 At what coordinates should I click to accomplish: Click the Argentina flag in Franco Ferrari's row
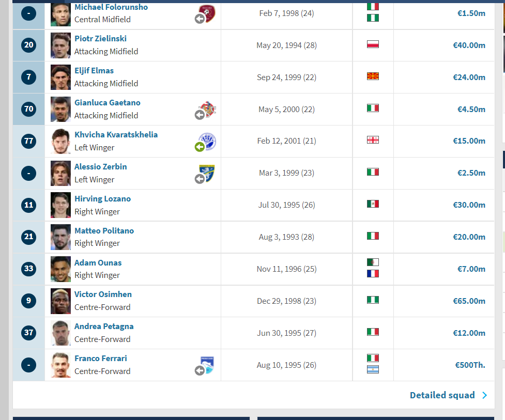[373, 369]
